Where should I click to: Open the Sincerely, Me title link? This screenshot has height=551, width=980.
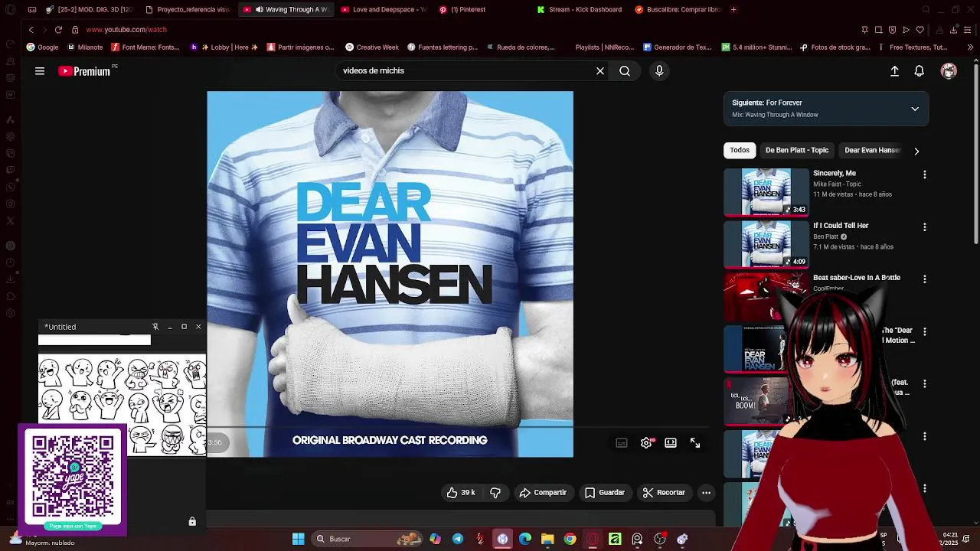(835, 174)
